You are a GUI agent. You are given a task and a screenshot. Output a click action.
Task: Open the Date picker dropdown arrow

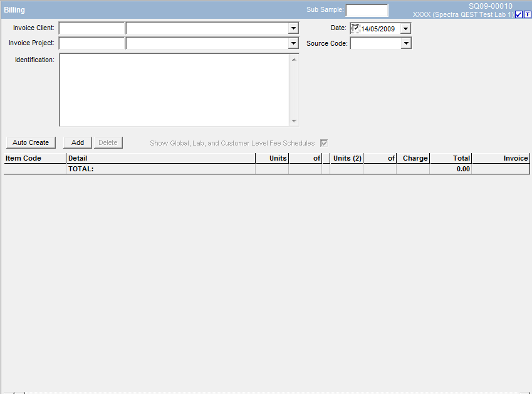pyautogui.click(x=405, y=28)
